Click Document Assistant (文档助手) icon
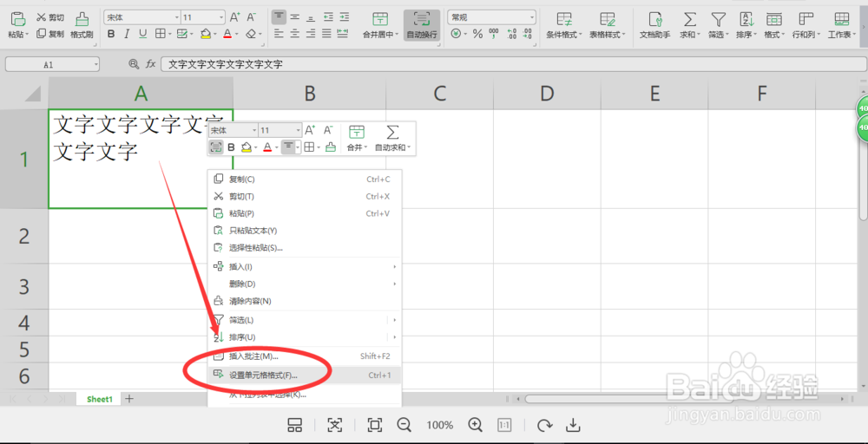The width and height of the screenshot is (868, 444). (654, 20)
